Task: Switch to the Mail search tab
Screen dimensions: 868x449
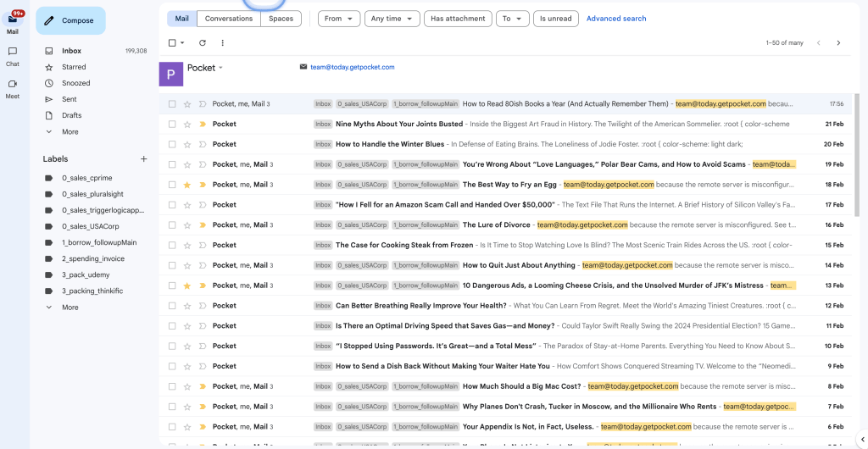Action: click(x=181, y=19)
